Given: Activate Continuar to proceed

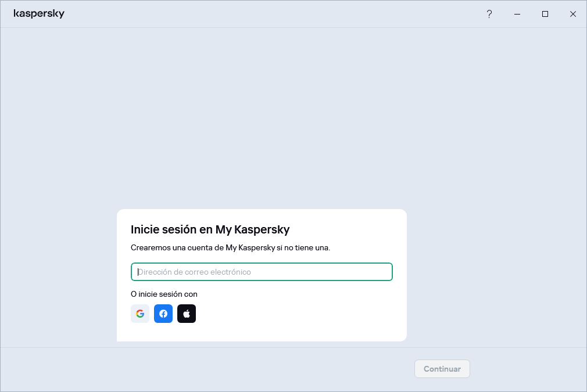Looking at the screenshot, I should coord(442,369).
